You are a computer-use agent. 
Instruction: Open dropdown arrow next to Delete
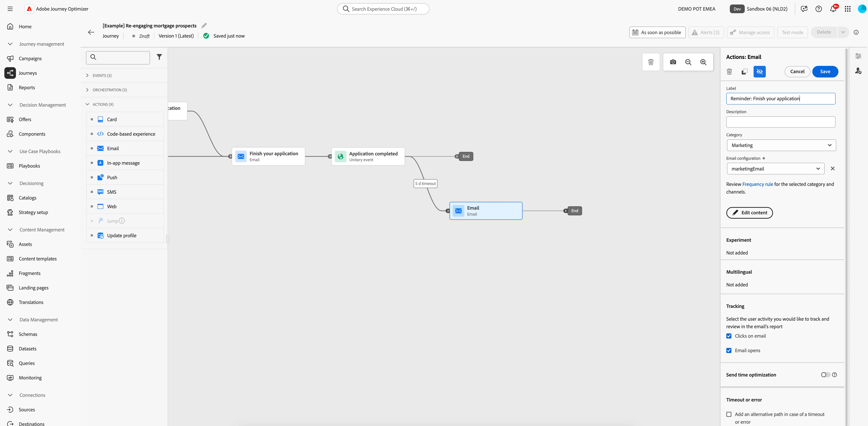pyautogui.click(x=843, y=32)
